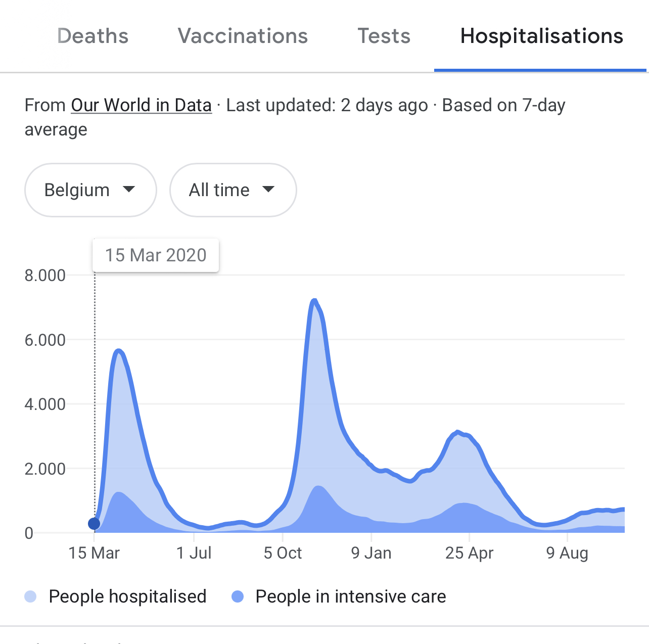The height and width of the screenshot is (644, 649).
Task: Click the 1 Jul axis label
Action: click(x=194, y=553)
